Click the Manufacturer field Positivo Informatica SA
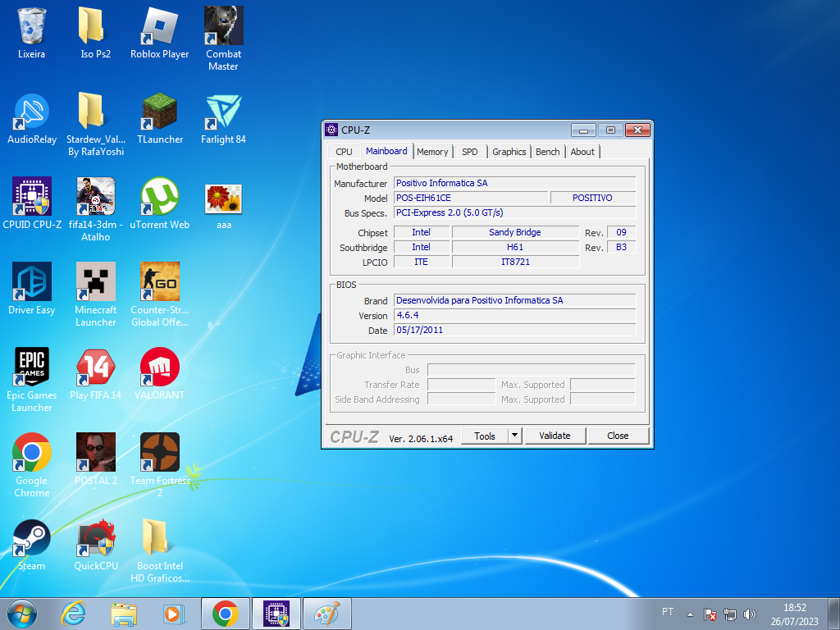Viewport: 840px width, 630px height. 515,183
